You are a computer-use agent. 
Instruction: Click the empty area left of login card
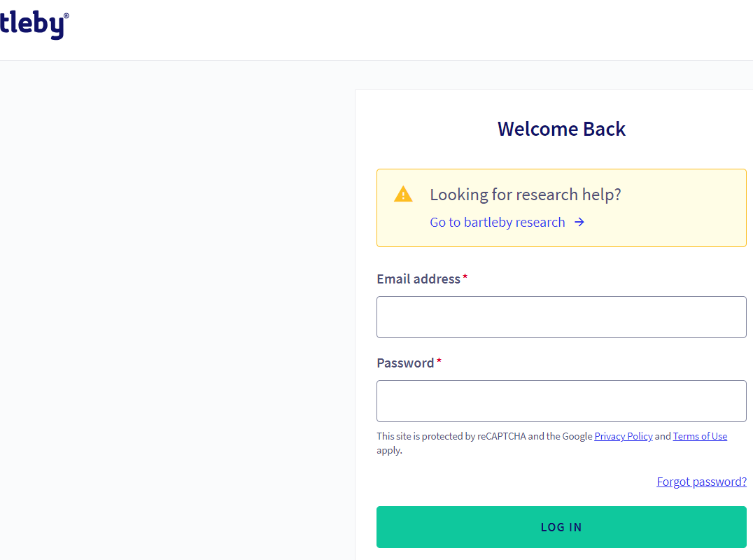(175, 315)
